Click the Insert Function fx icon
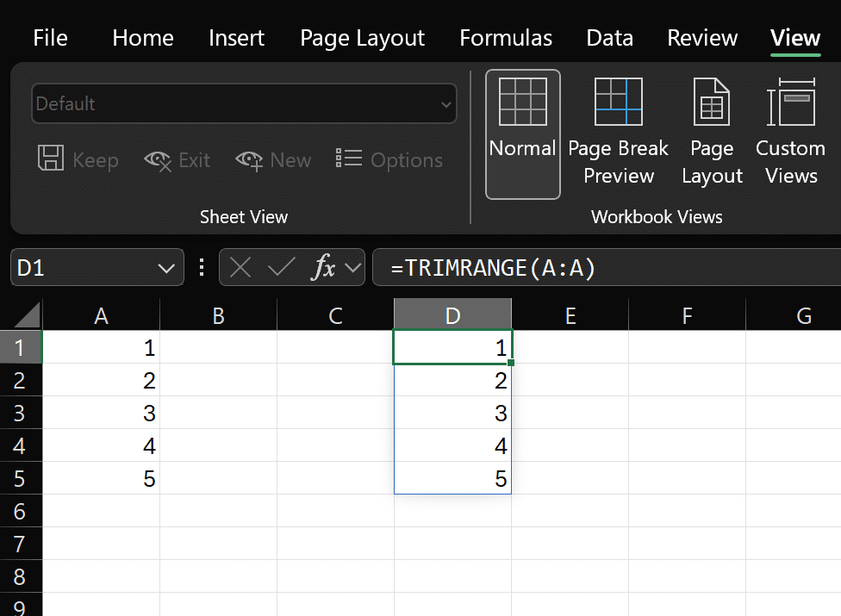This screenshot has width=841, height=616. coord(323,268)
